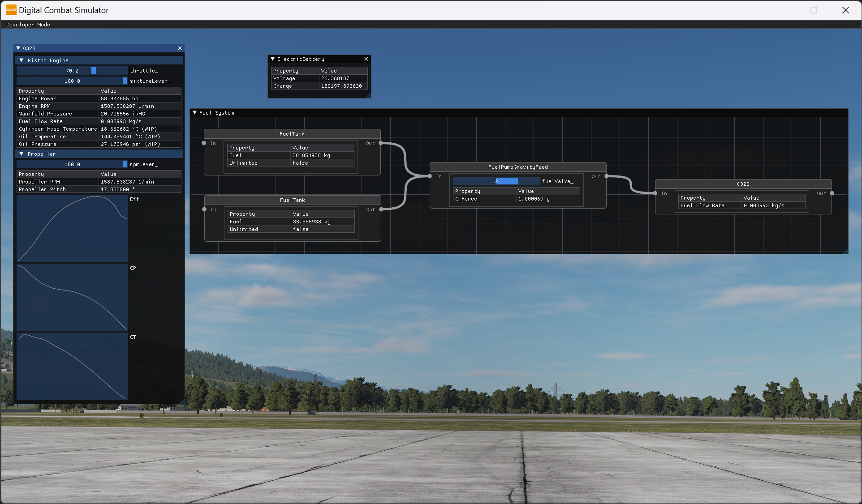The width and height of the screenshot is (862, 504).
Task: Select the FuelPumpGravityFeed node title
Action: [518, 167]
